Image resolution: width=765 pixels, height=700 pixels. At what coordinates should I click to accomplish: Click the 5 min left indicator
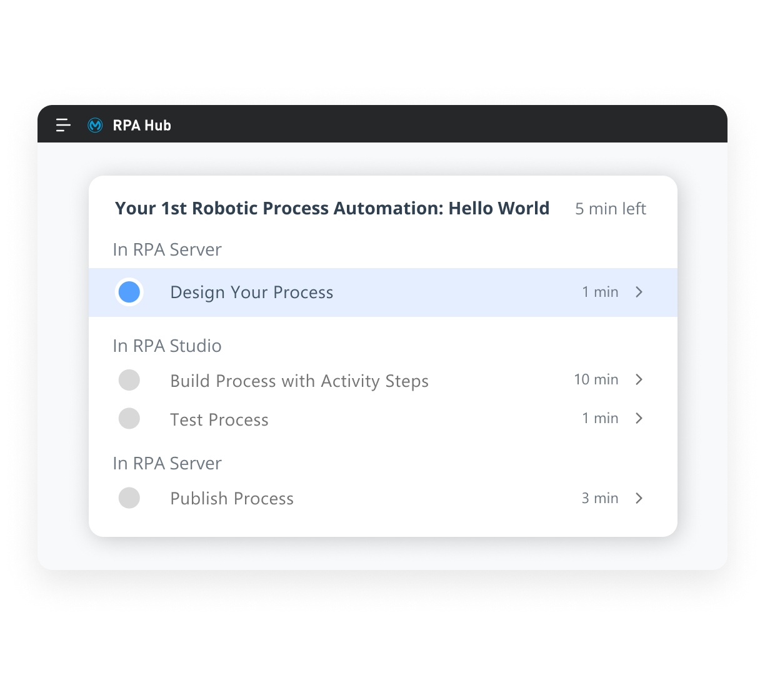[611, 209]
